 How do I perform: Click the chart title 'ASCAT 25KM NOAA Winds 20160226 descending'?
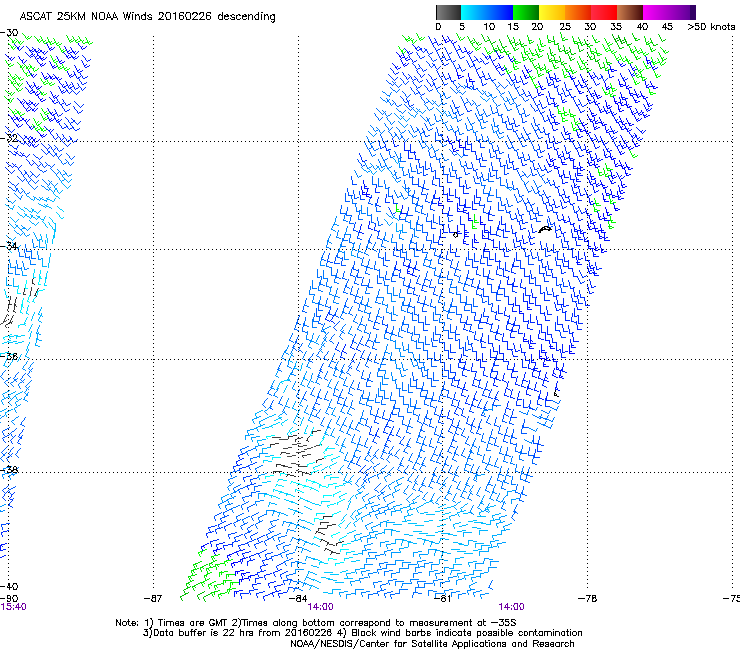(147, 17)
